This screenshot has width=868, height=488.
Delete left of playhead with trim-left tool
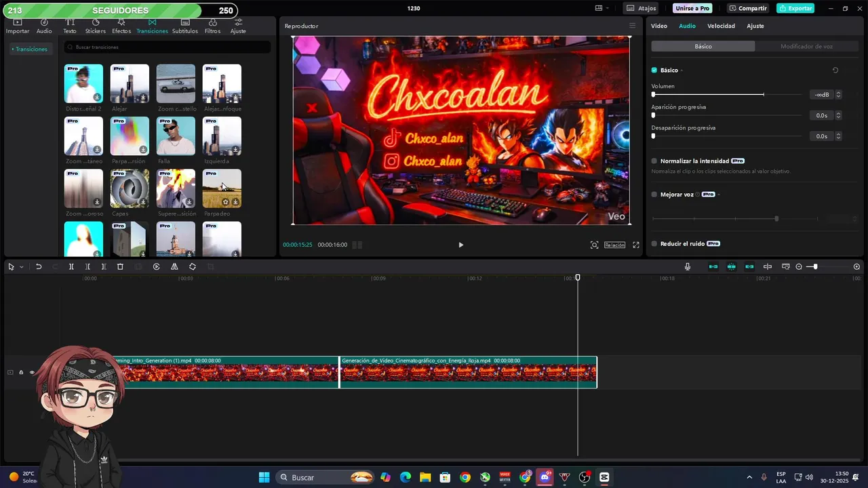[x=87, y=267]
